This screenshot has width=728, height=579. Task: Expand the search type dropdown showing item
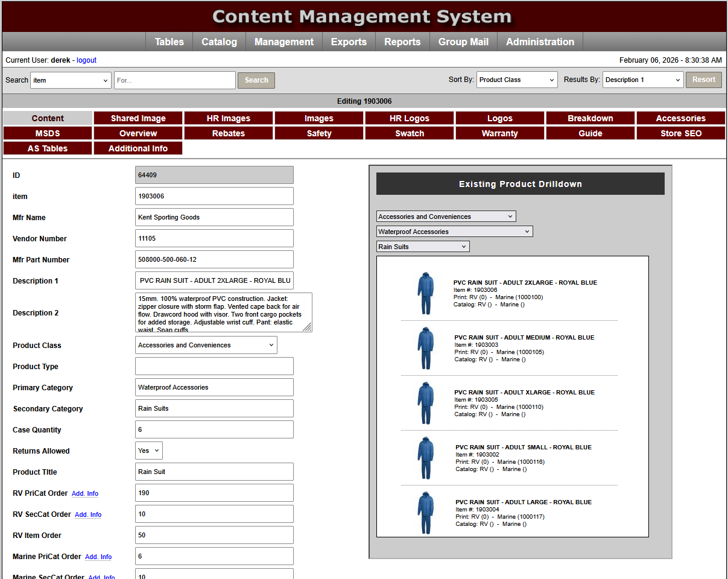[70, 79]
